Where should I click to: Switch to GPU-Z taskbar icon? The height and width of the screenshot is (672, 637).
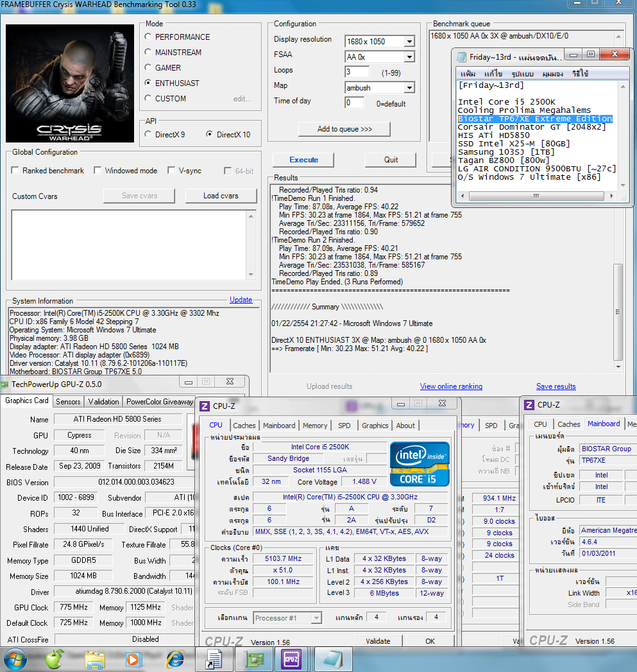(253, 659)
